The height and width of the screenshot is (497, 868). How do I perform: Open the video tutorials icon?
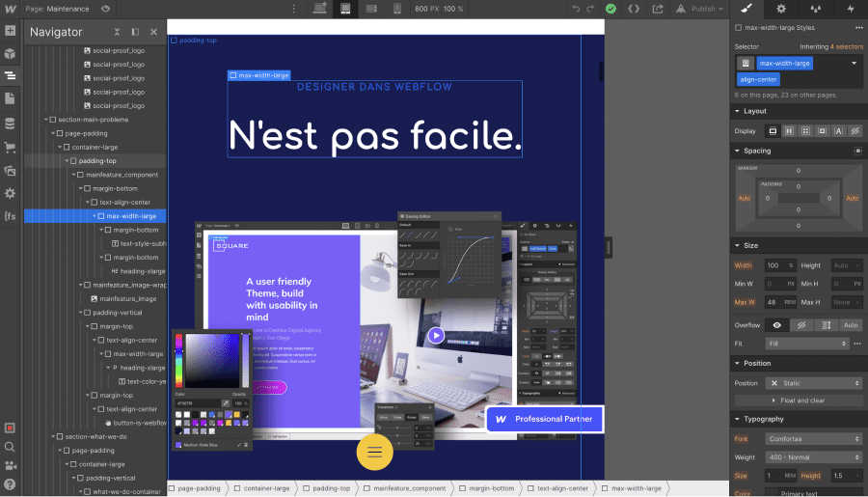point(10,465)
